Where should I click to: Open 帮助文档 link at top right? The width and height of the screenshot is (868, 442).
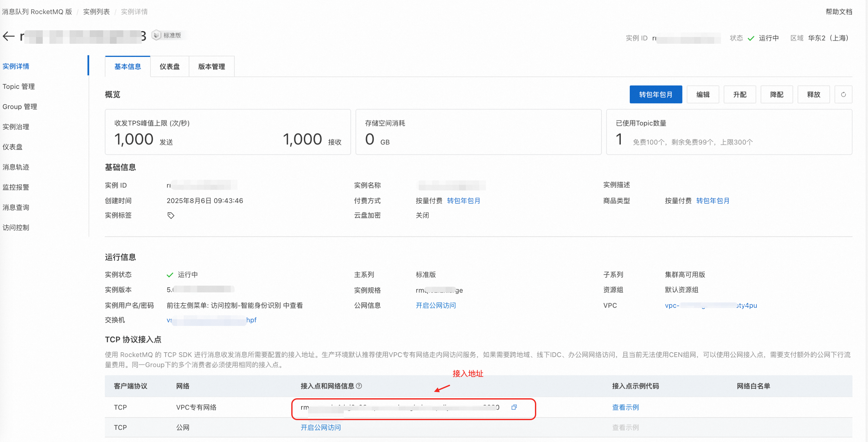pyautogui.click(x=839, y=12)
